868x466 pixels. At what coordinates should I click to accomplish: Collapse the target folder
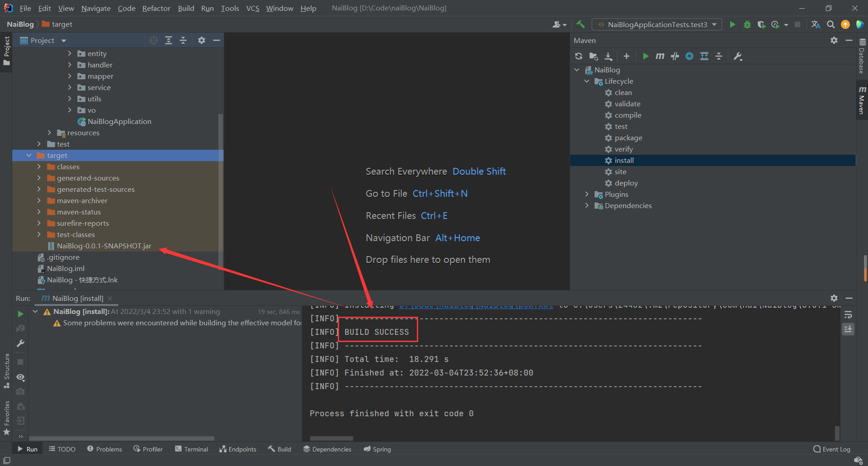coord(29,155)
